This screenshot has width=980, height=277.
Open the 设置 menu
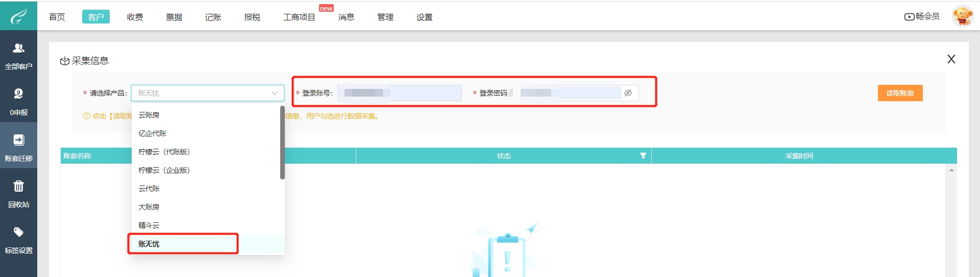[425, 17]
